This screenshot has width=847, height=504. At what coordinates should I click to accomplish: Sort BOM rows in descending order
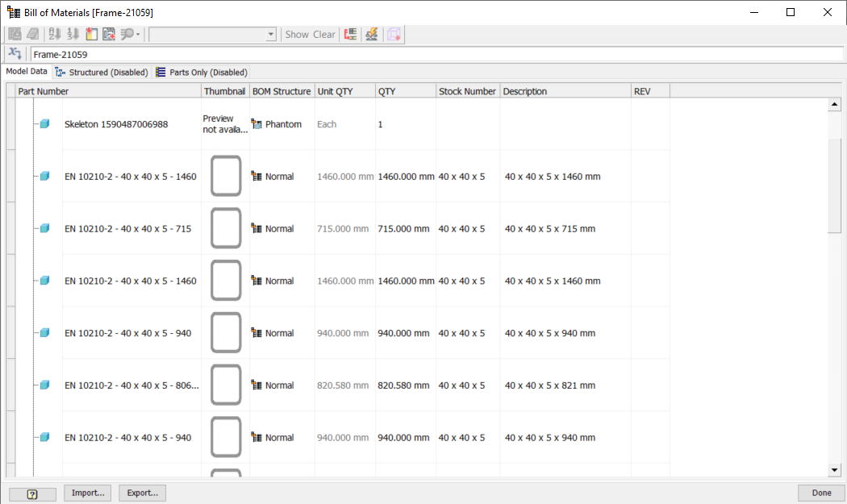click(x=73, y=34)
